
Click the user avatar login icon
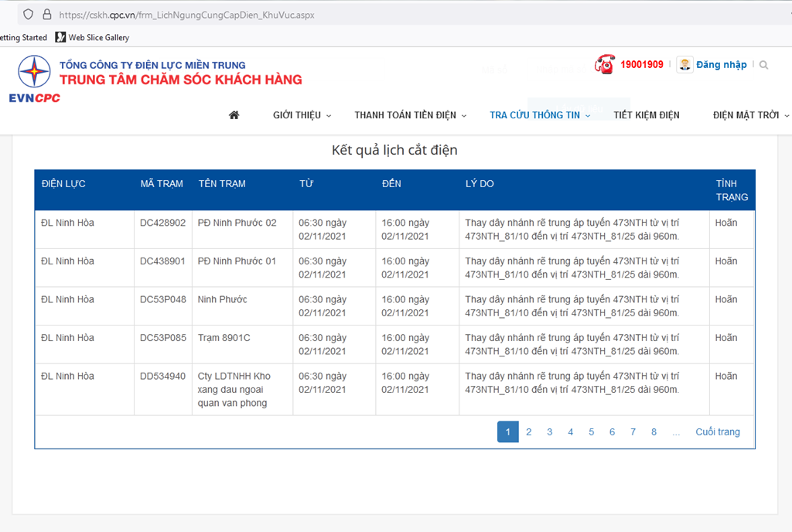(684, 65)
